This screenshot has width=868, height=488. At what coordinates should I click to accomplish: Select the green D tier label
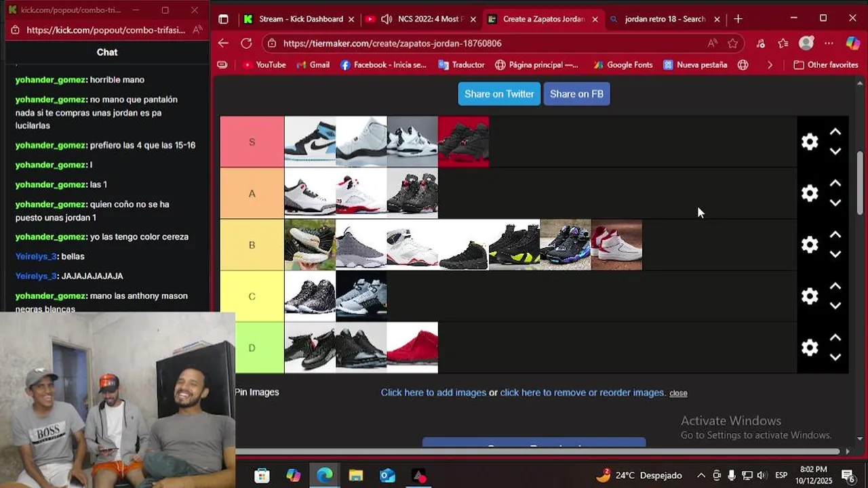(x=252, y=348)
